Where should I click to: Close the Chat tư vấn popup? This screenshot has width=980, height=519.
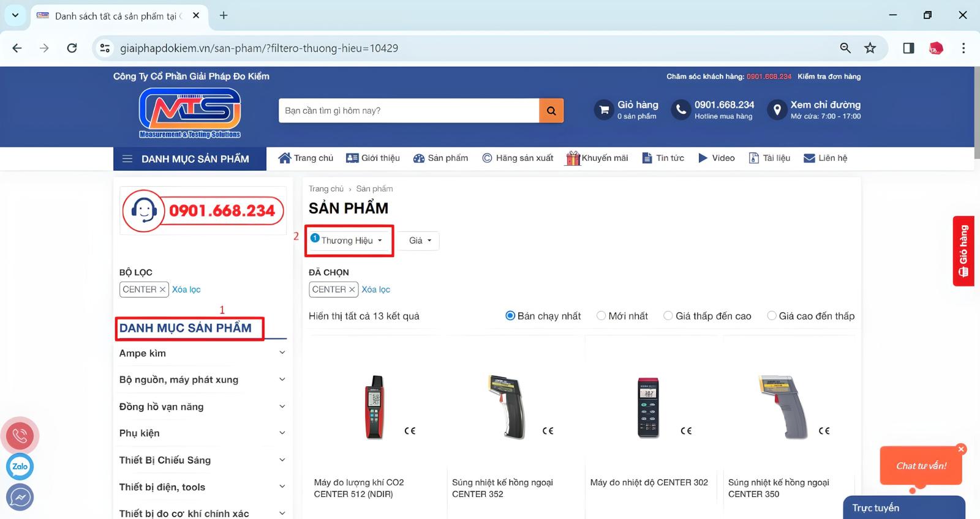(961, 449)
